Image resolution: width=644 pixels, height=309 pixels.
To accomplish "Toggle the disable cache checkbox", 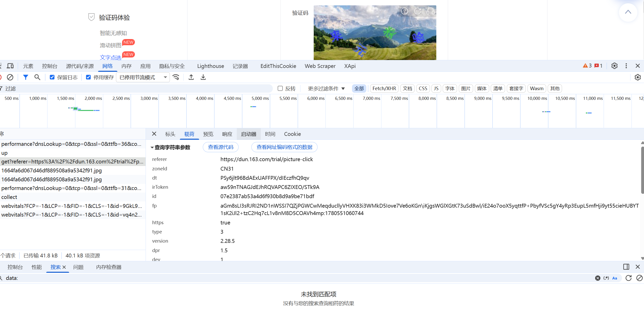I will (x=88, y=77).
